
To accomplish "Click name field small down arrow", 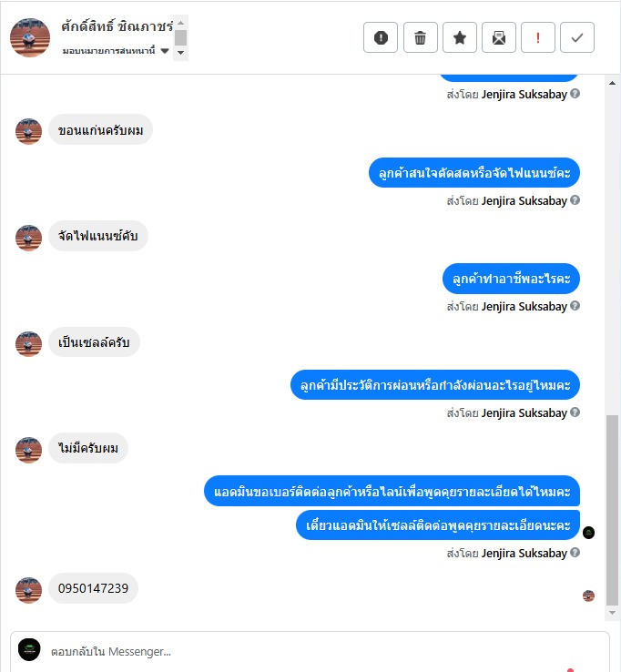I will pyautogui.click(x=180, y=53).
